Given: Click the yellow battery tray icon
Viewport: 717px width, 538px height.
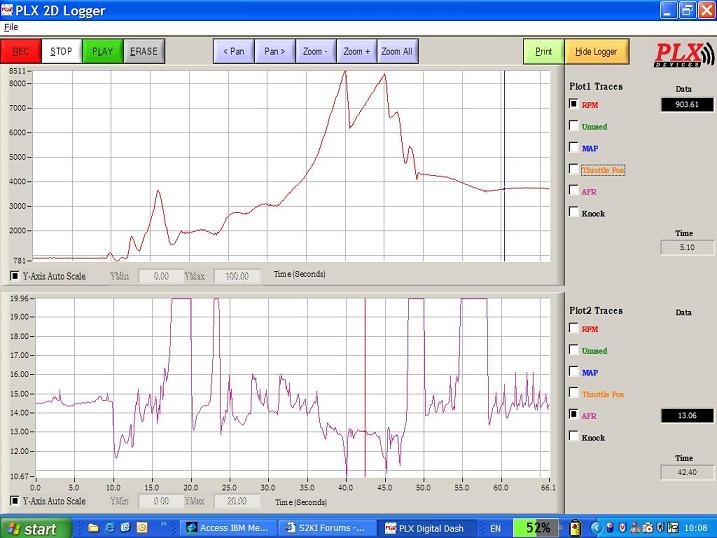Looking at the screenshot, I should click(x=575, y=528).
